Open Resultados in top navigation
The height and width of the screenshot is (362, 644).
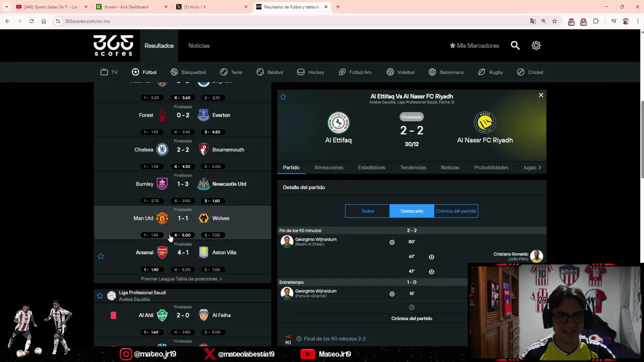pos(159,46)
